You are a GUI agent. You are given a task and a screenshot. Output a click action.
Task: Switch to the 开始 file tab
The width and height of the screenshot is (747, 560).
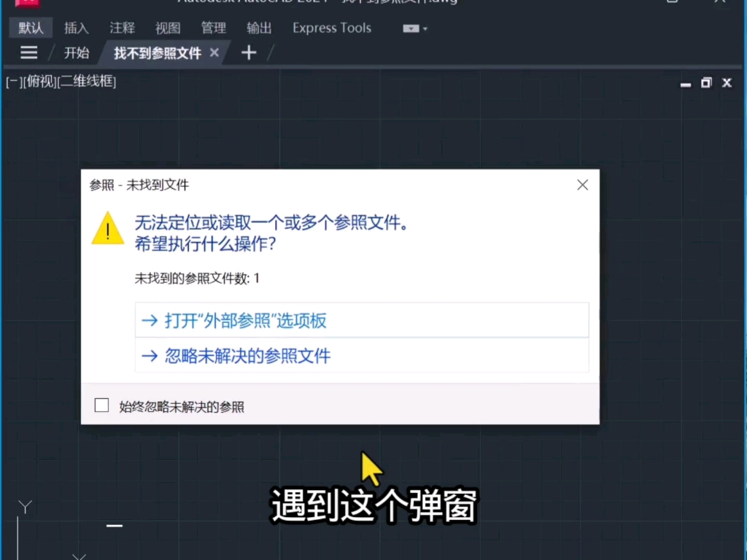click(76, 52)
